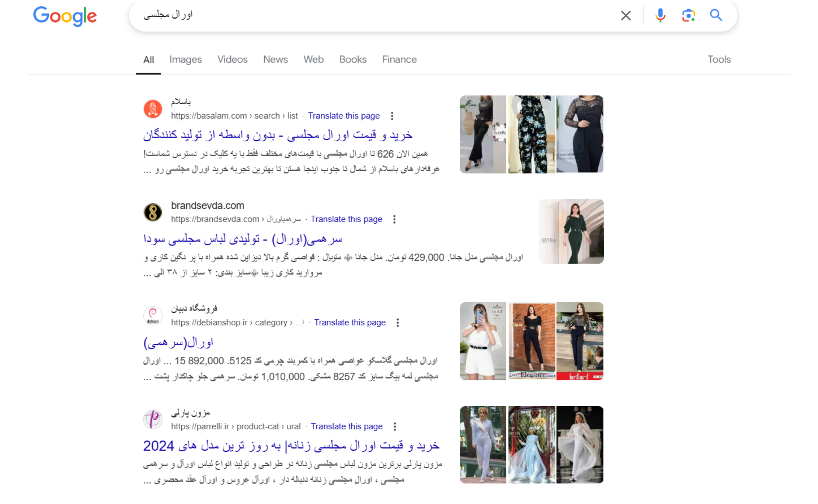Click the Google logo

65,16
